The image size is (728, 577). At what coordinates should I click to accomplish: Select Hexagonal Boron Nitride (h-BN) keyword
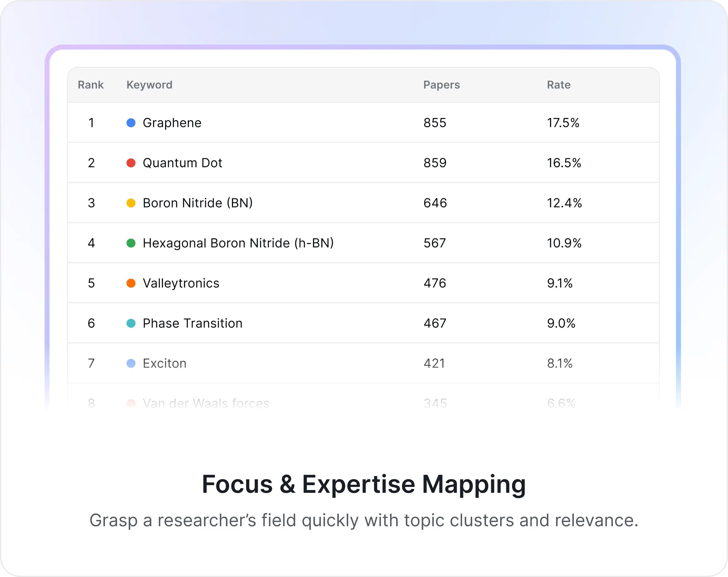[x=238, y=243]
